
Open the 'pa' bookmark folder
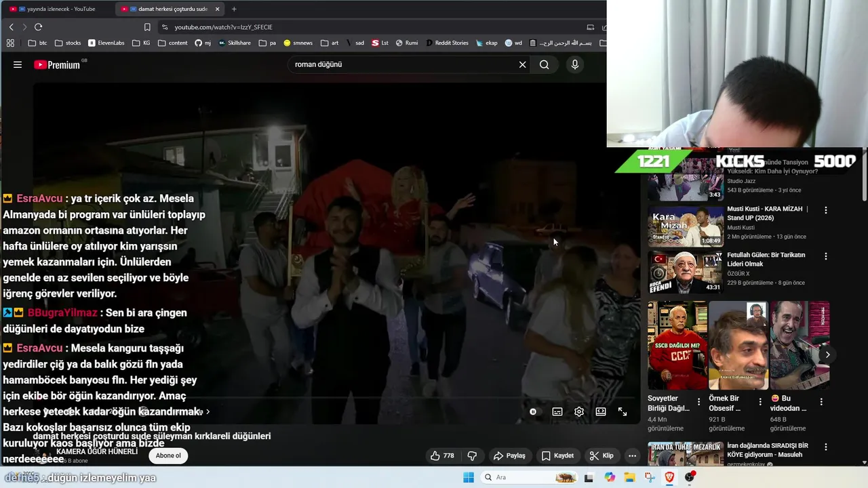268,43
